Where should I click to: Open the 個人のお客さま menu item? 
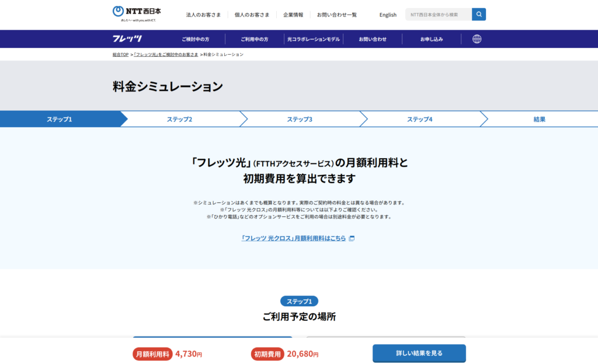(252, 15)
